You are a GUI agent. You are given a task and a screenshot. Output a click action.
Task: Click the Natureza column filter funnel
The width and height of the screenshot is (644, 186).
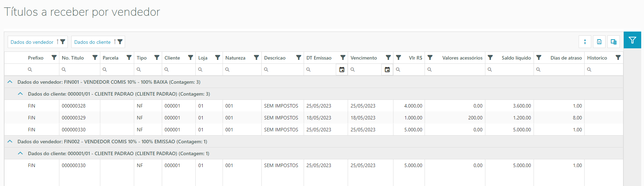[x=256, y=58]
